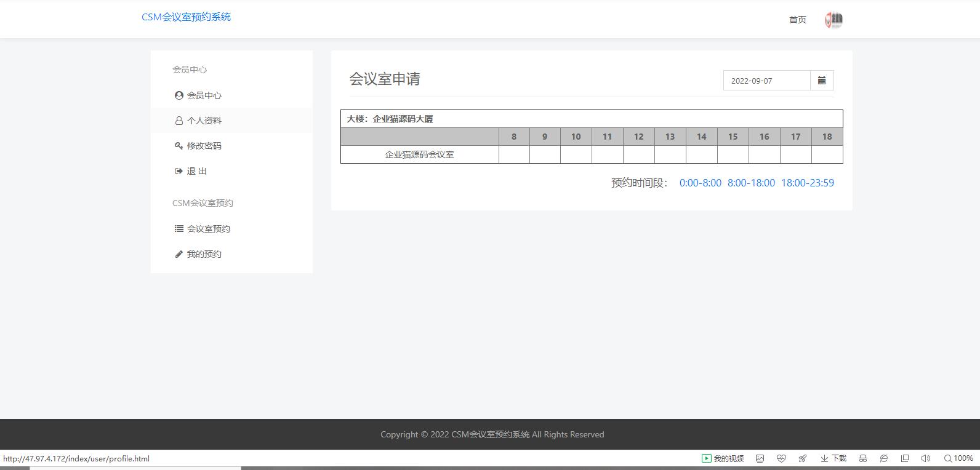Open 我的视频 in browser status bar
The width and height of the screenshot is (980, 470).
click(x=723, y=458)
